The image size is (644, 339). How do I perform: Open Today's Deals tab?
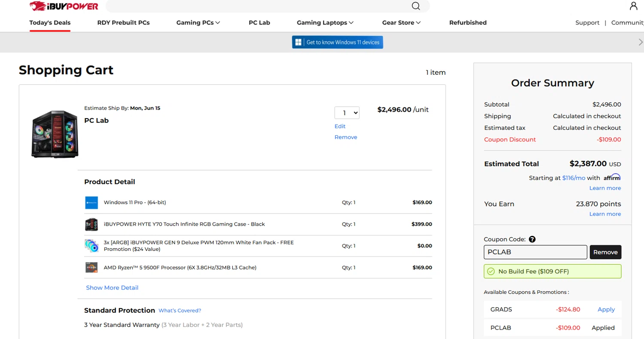[x=50, y=23]
